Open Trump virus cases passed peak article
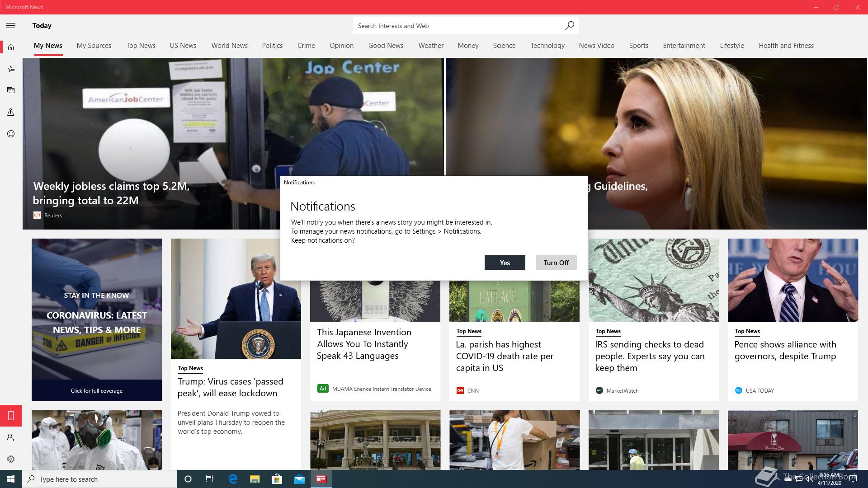 pos(231,387)
